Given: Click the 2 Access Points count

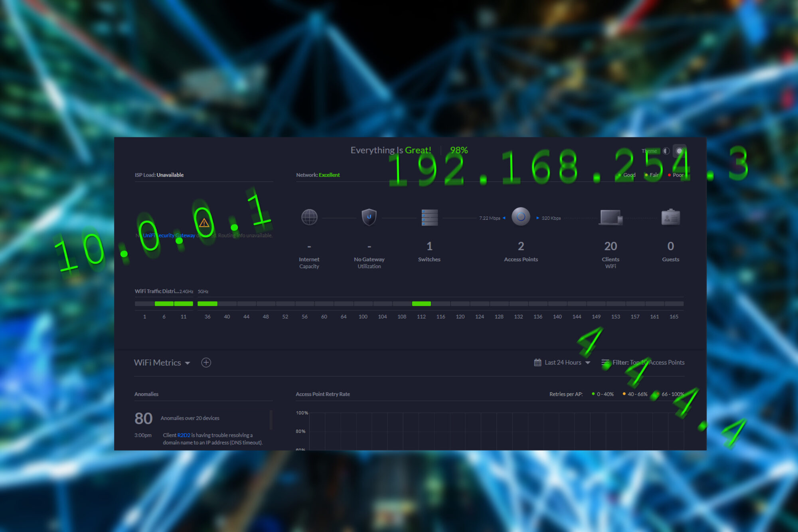Looking at the screenshot, I should [521, 246].
